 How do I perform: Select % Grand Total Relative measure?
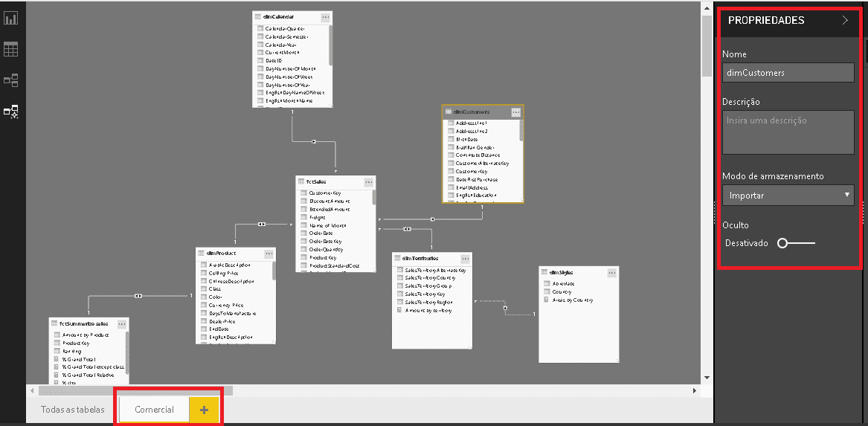coord(88,375)
